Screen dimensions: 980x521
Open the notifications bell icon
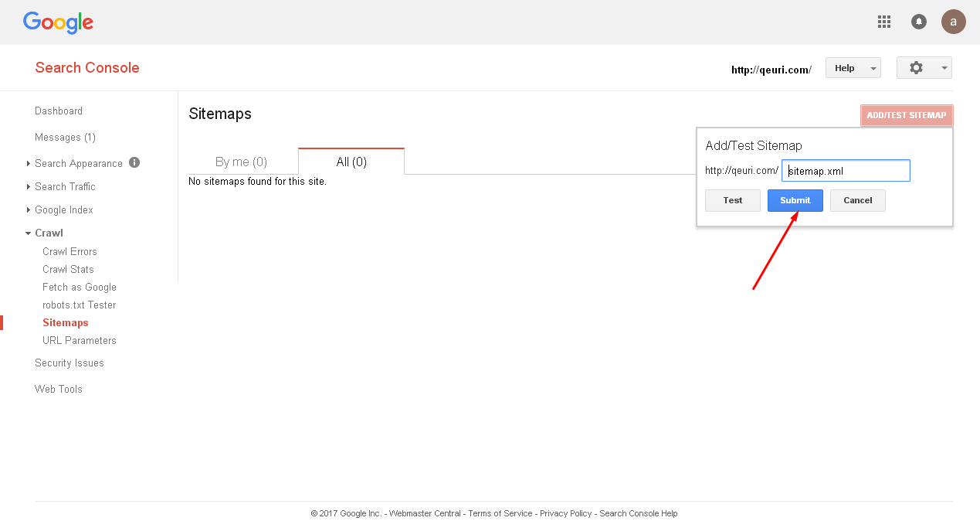(919, 22)
